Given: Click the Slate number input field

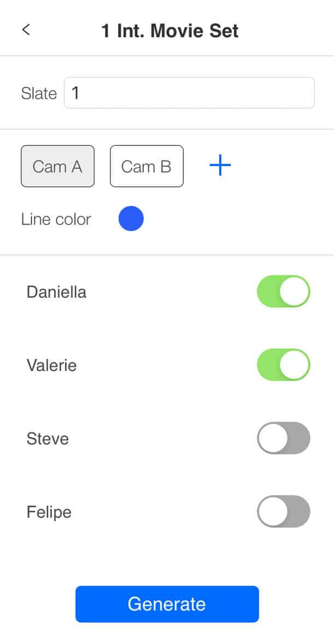Looking at the screenshot, I should (x=189, y=92).
